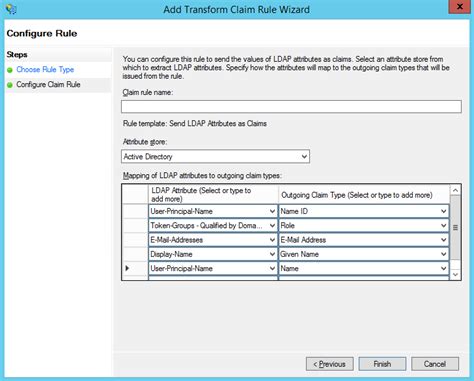Open the Attribute store dropdown
Image resolution: width=474 pixels, height=381 pixels.
click(215, 156)
